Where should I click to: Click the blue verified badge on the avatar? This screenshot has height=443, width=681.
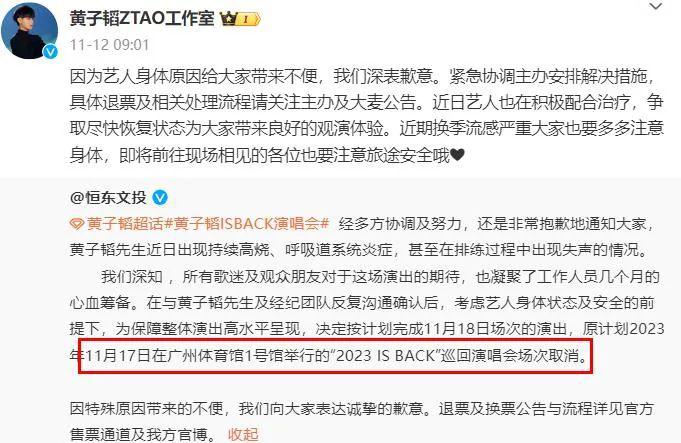50,52
